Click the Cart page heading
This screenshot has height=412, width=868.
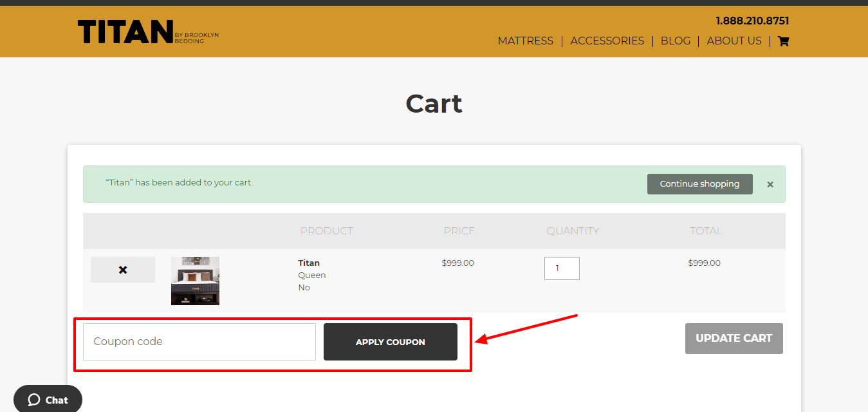tap(434, 104)
